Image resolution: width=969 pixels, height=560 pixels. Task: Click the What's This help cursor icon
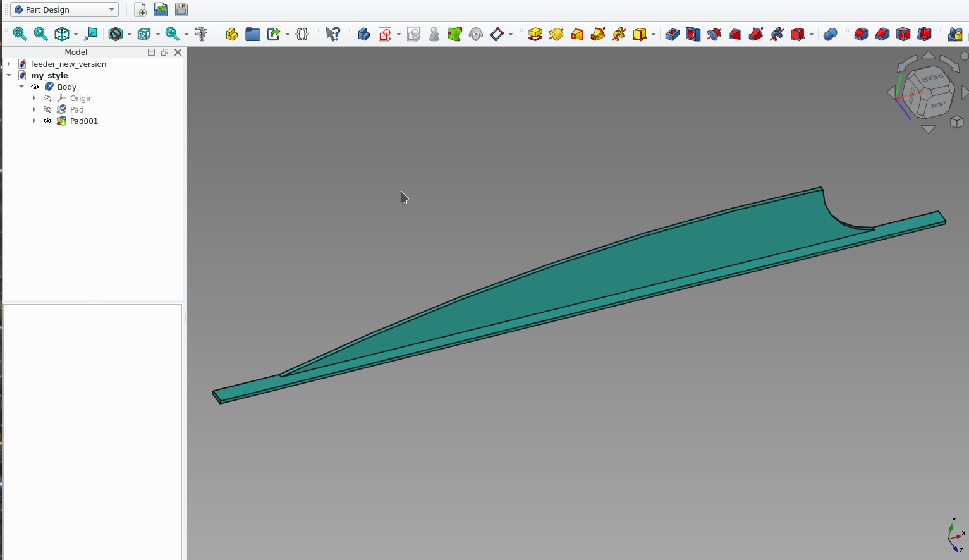point(332,34)
